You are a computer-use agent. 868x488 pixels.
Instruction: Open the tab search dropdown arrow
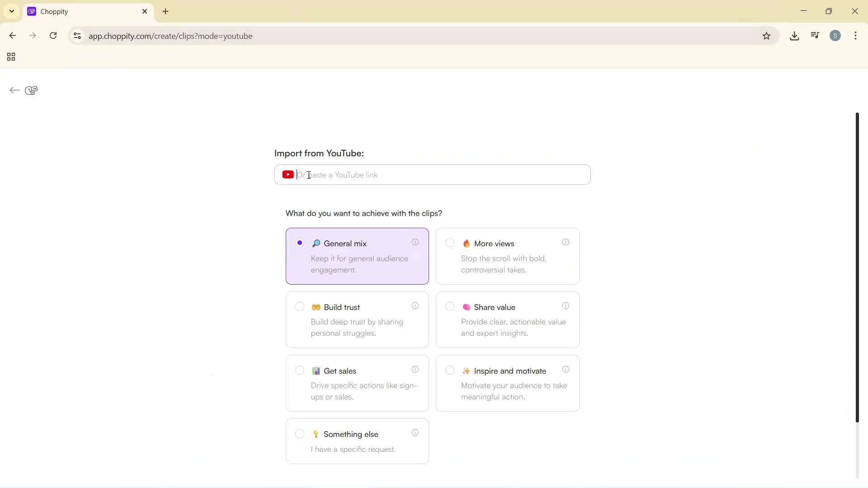point(11,11)
